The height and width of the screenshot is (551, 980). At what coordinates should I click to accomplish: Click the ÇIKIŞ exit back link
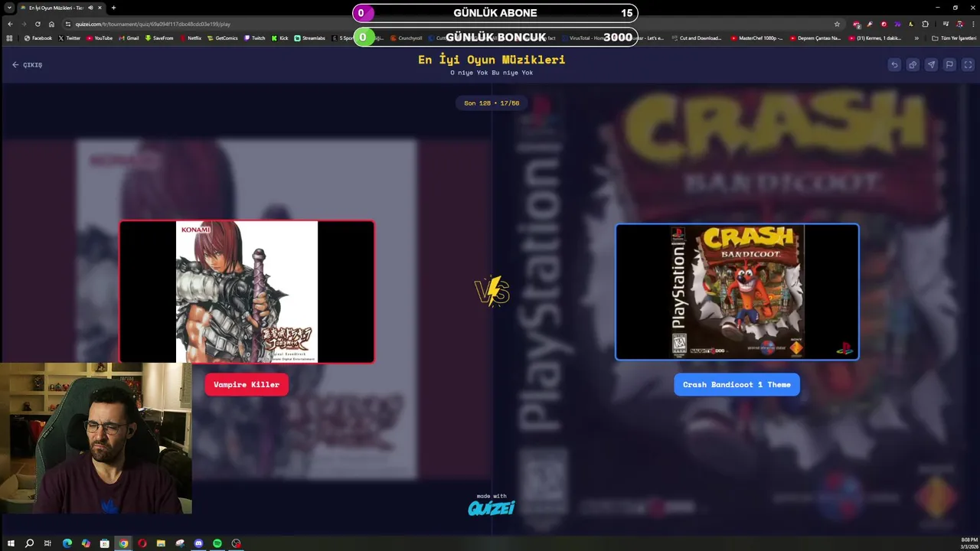27,65
